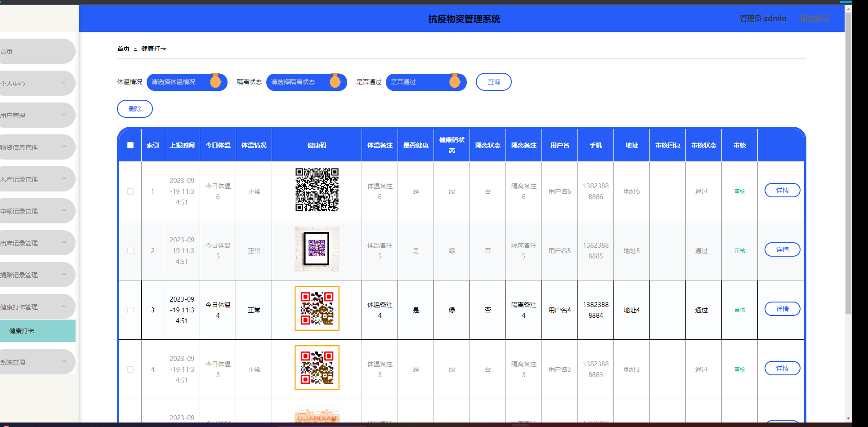The image size is (868, 427).
Task: Click the orange icon in 体温情况 select box
Action: point(215,81)
